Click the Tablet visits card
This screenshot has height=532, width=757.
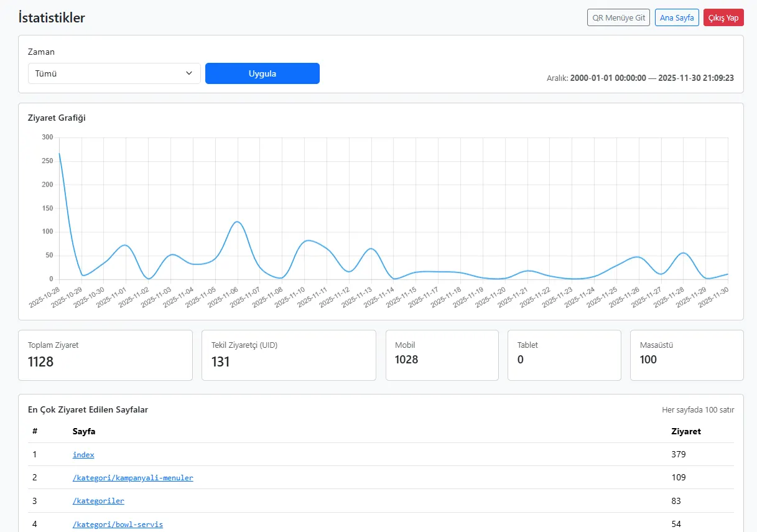point(564,355)
